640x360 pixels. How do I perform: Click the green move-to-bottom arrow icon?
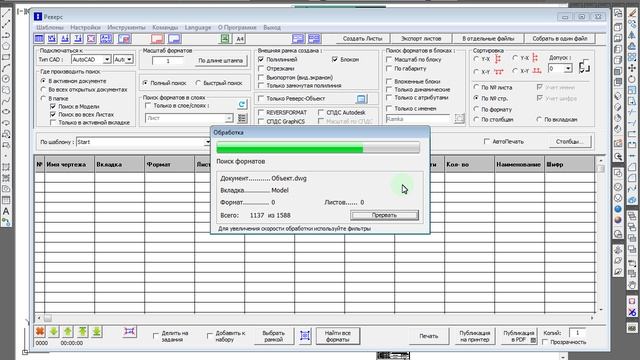point(96,332)
